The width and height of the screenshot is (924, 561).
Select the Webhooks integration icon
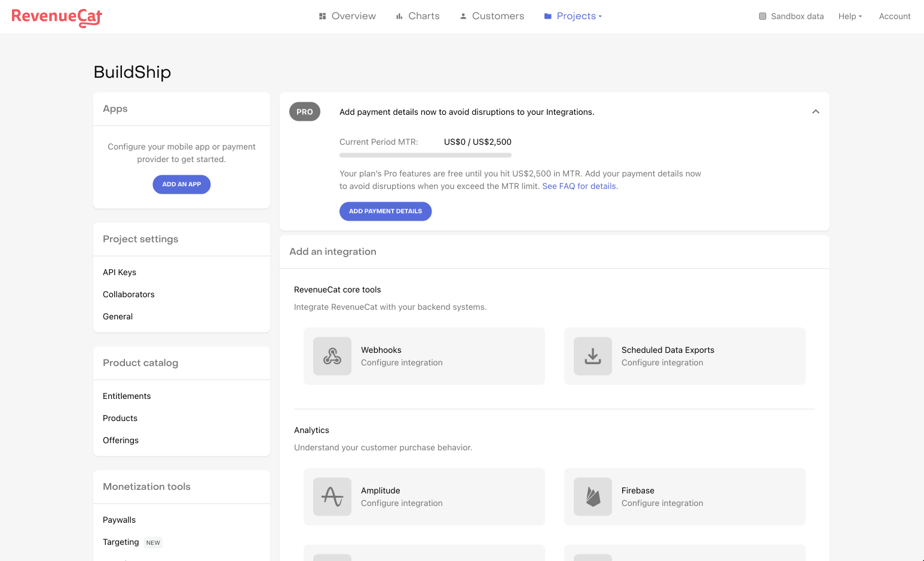[332, 356]
